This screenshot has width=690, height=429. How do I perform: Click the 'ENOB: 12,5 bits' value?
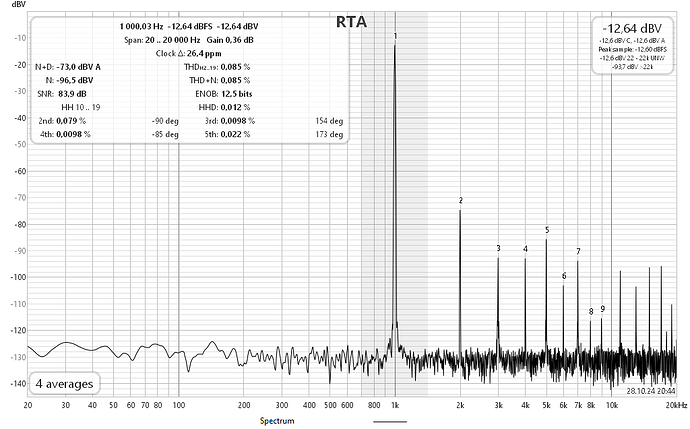point(224,94)
